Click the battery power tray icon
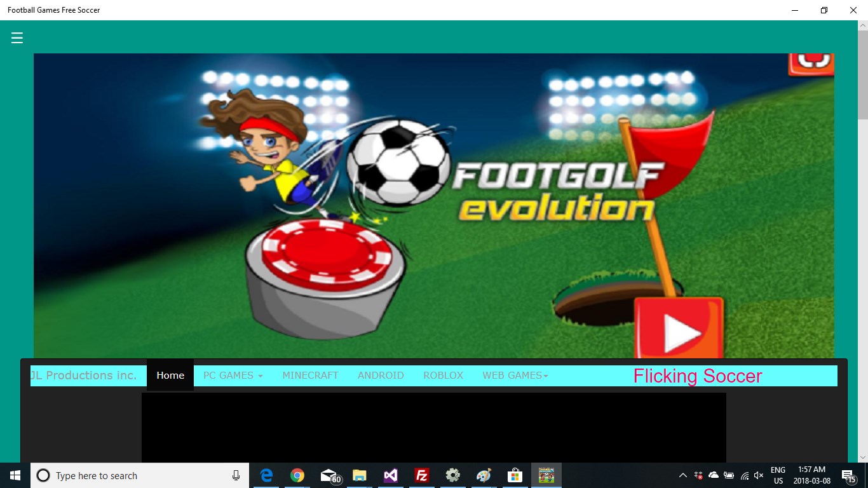 pyautogui.click(x=729, y=475)
